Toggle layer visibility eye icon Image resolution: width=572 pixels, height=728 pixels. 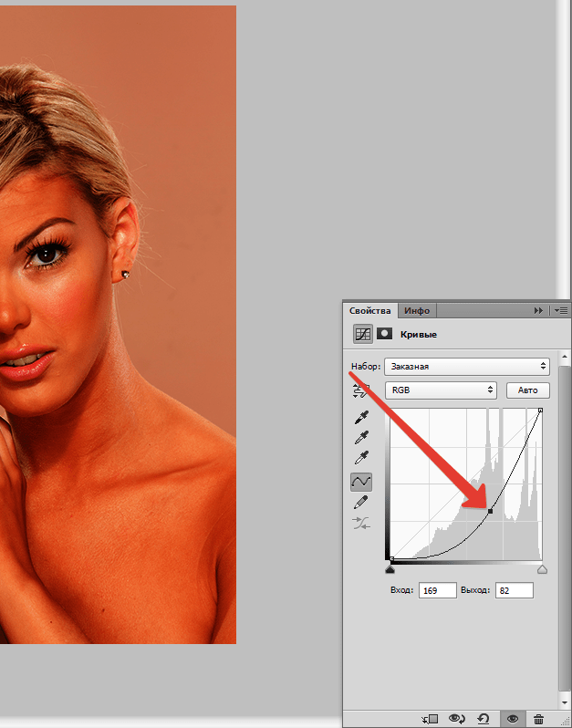pyautogui.click(x=513, y=719)
